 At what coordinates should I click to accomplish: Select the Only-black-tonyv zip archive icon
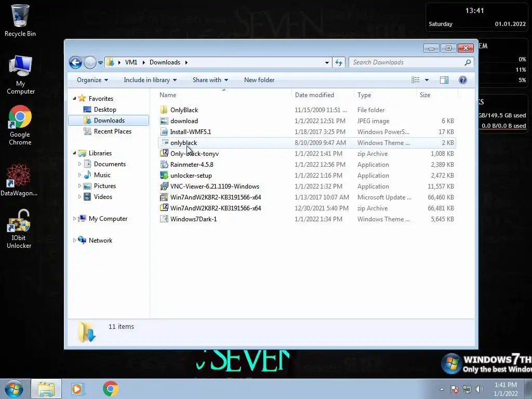click(164, 153)
